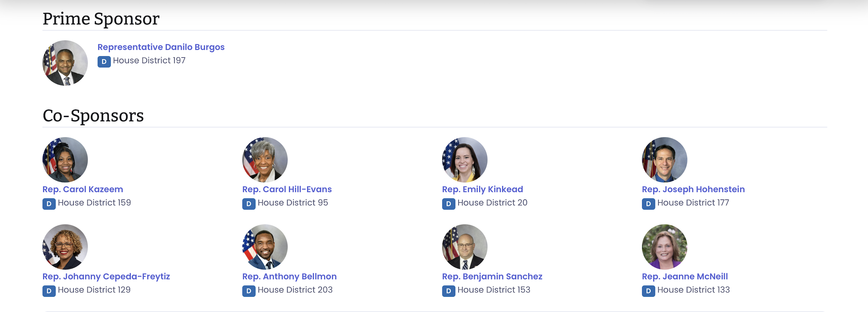Screen dimensions: 868x312
Task: Open Rep. Carol Hill-Evans link
Action: click(x=287, y=190)
